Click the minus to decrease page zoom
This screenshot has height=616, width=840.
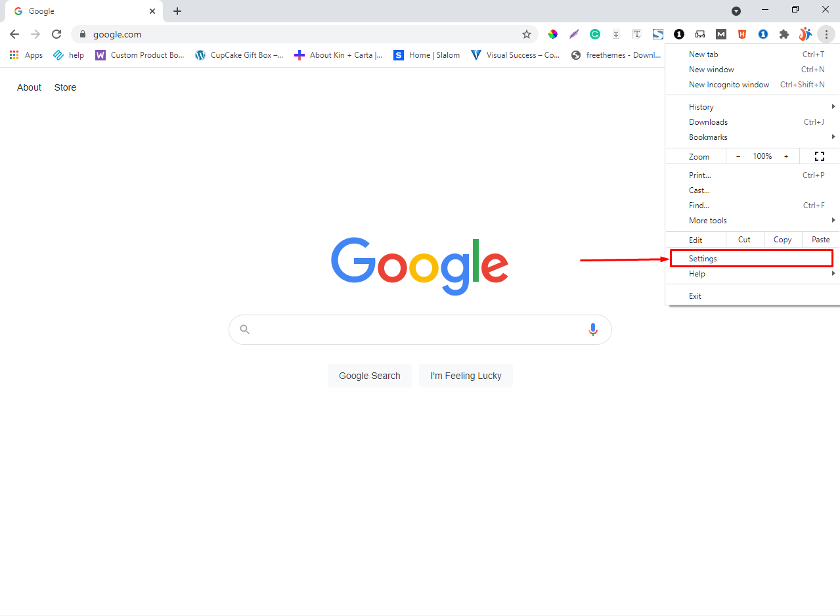tap(738, 156)
